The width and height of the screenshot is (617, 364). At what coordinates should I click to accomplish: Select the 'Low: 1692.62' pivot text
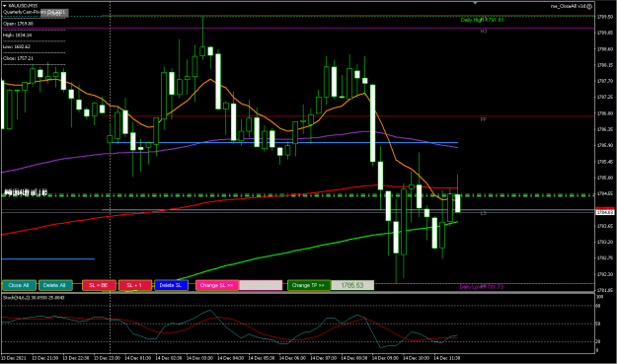[17, 46]
